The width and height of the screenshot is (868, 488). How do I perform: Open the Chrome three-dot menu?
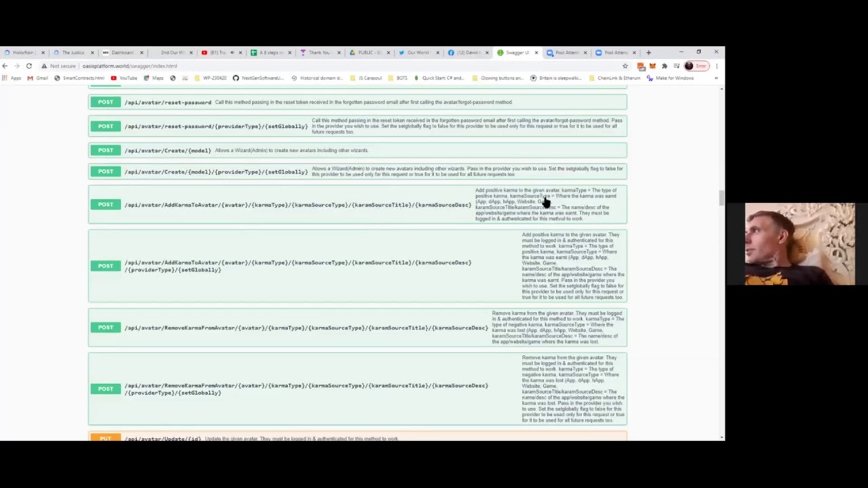coord(717,66)
